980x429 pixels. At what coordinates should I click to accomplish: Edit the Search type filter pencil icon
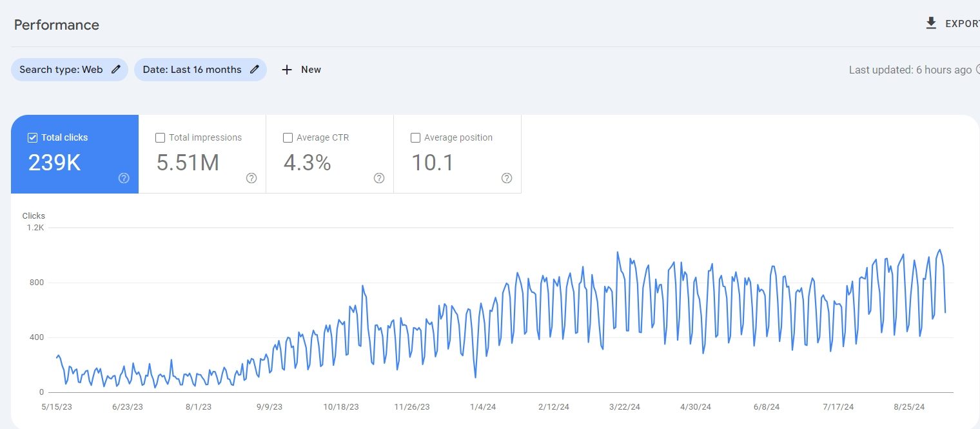116,70
